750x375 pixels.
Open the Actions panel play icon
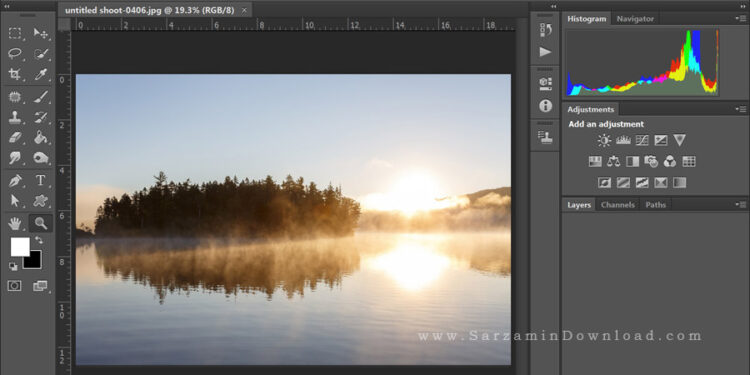pyautogui.click(x=545, y=52)
